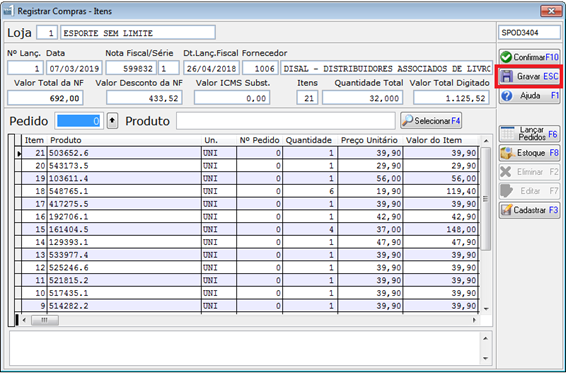Click the horizontal scrollbar thumb
The height and width of the screenshot is (373, 566).
click(45, 320)
